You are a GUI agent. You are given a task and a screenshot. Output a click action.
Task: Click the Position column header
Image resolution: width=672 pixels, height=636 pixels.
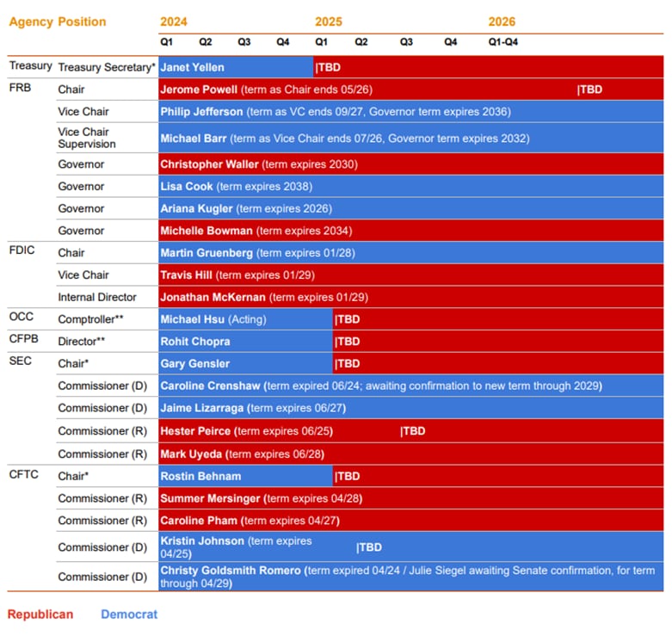tap(82, 22)
